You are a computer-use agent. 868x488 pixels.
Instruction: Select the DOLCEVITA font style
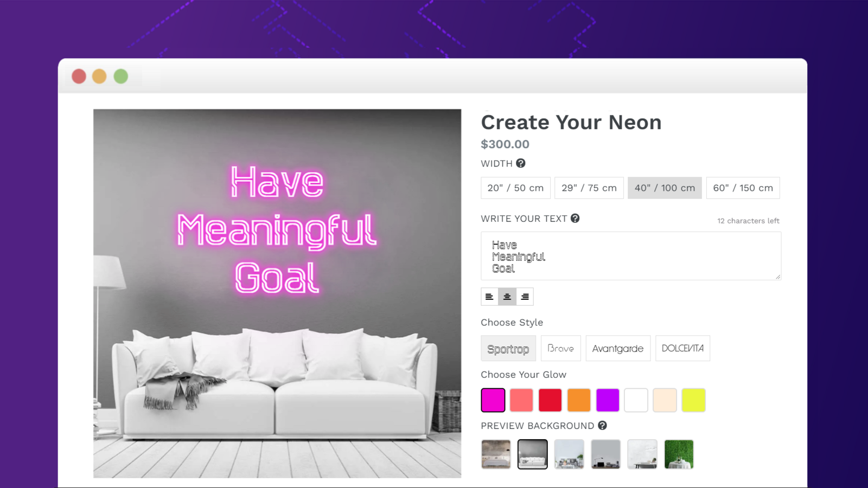(x=682, y=348)
